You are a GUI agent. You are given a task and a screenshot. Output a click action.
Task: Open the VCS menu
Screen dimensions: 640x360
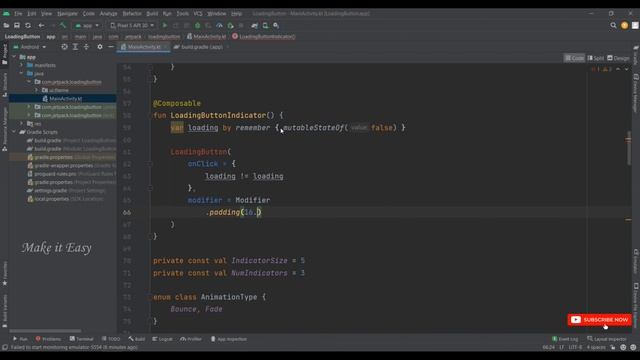[198, 13]
